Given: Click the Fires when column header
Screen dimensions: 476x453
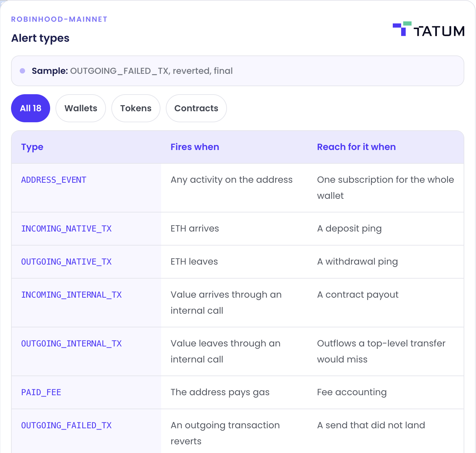Looking at the screenshot, I should click(195, 147).
